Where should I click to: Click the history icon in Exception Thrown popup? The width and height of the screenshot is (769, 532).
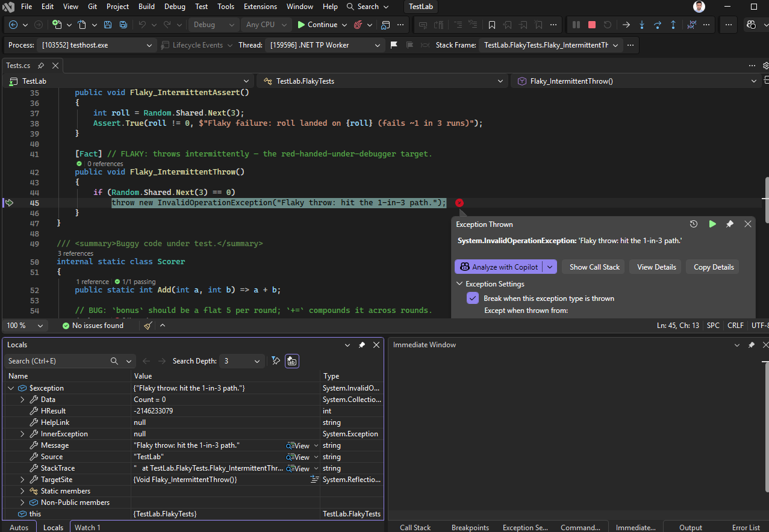[x=694, y=224]
